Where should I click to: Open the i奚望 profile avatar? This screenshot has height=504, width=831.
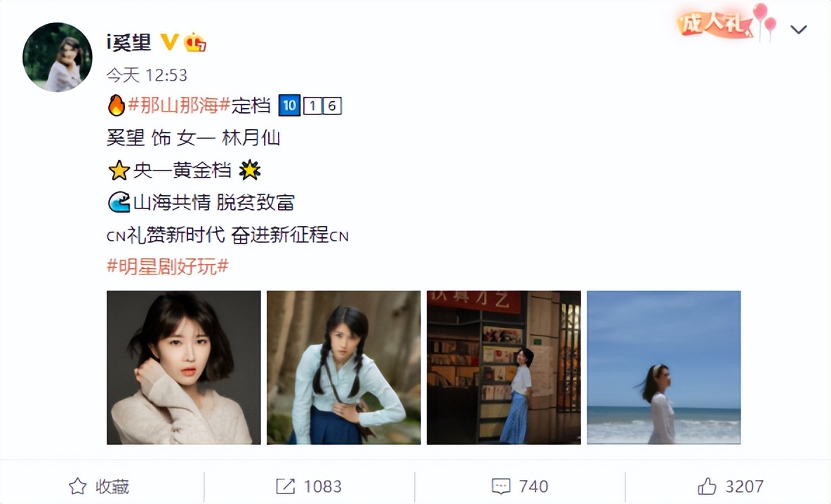tap(58, 58)
